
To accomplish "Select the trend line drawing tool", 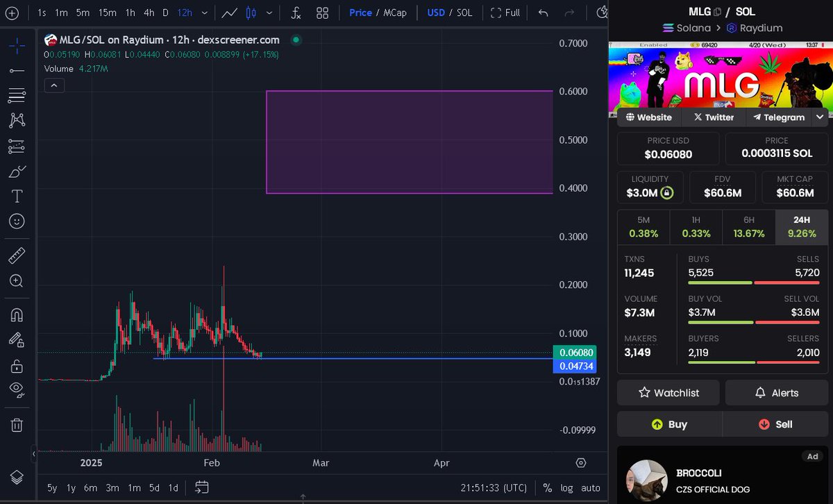I will (x=17, y=71).
